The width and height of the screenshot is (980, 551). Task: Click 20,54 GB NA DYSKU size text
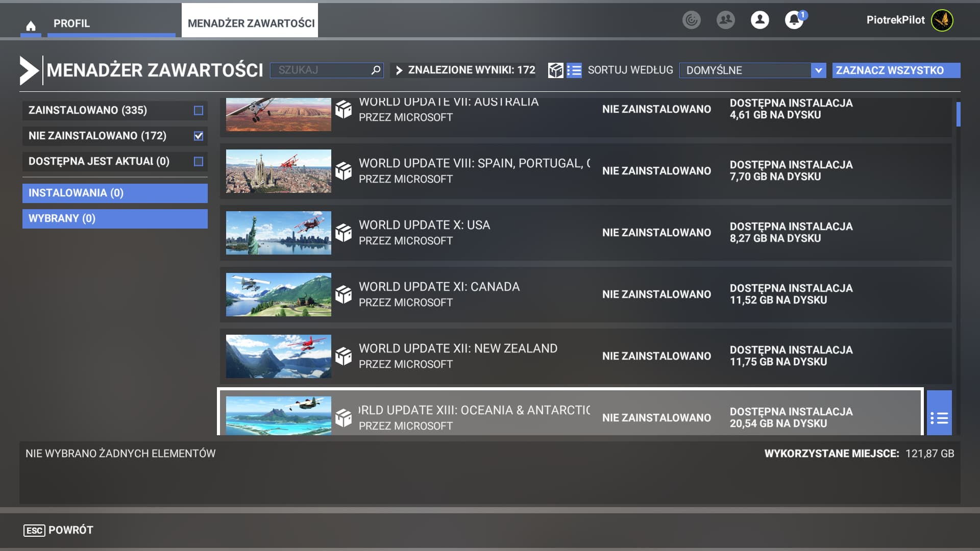point(778,423)
